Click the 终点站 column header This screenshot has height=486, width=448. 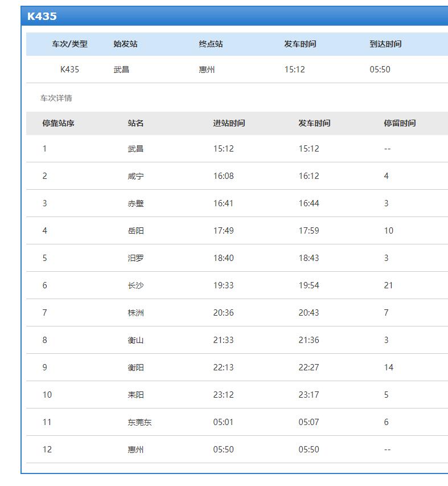click(211, 44)
